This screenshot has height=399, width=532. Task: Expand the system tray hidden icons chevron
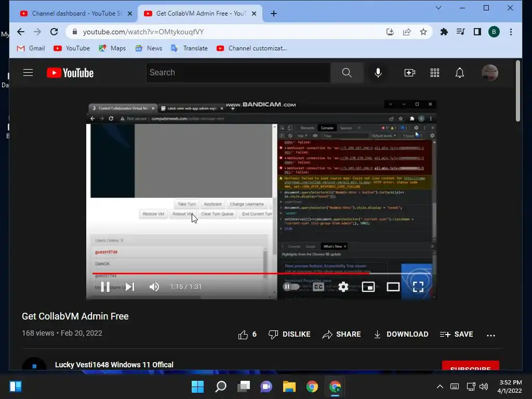point(440,387)
